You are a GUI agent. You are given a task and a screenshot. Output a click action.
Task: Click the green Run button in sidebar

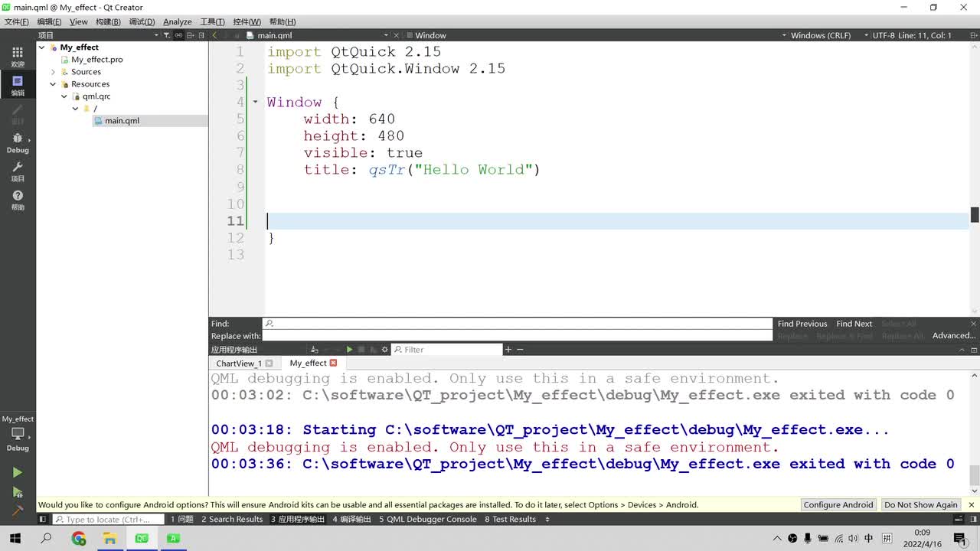(18, 473)
